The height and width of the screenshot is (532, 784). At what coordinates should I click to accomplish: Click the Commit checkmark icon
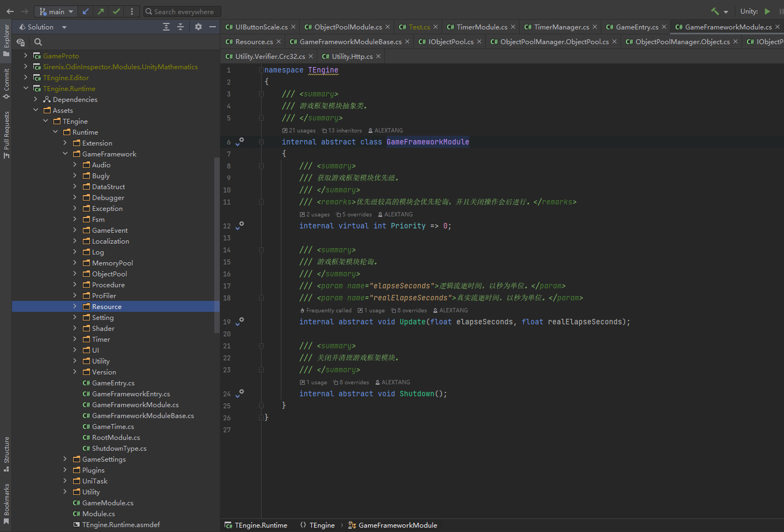[116, 11]
